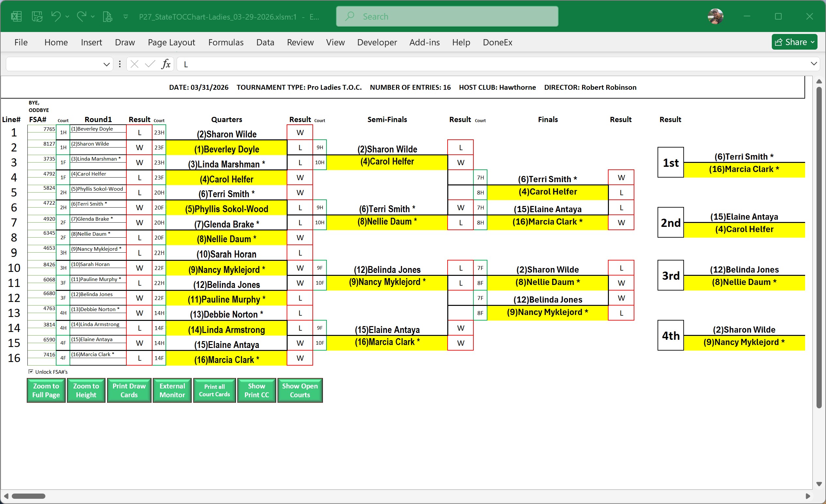Click the horizontal scrollbar thumb
The width and height of the screenshot is (826, 504).
tap(28, 496)
